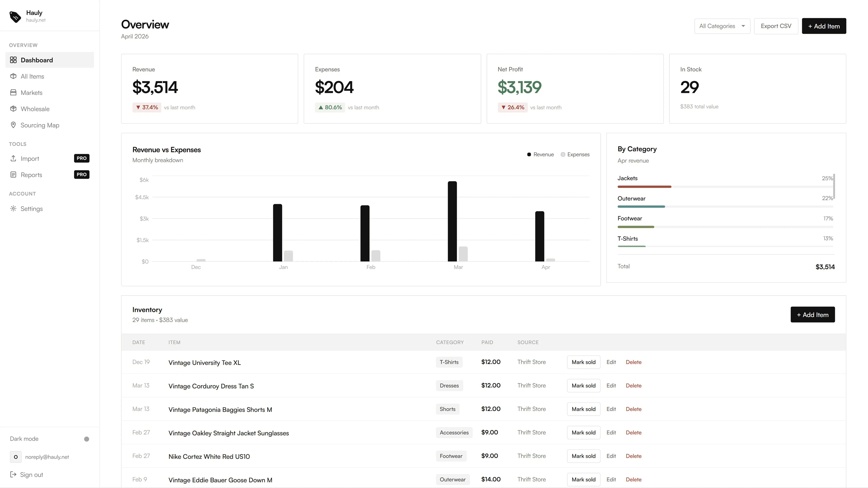Toggle Expenses series in chart legend
The image size is (868, 488).
pos(575,154)
